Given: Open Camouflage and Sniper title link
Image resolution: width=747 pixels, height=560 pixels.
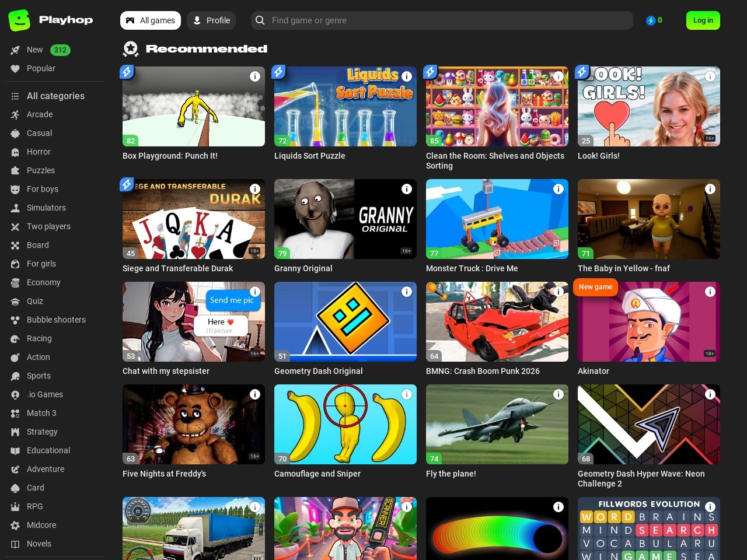Looking at the screenshot, I should (317, 474).
